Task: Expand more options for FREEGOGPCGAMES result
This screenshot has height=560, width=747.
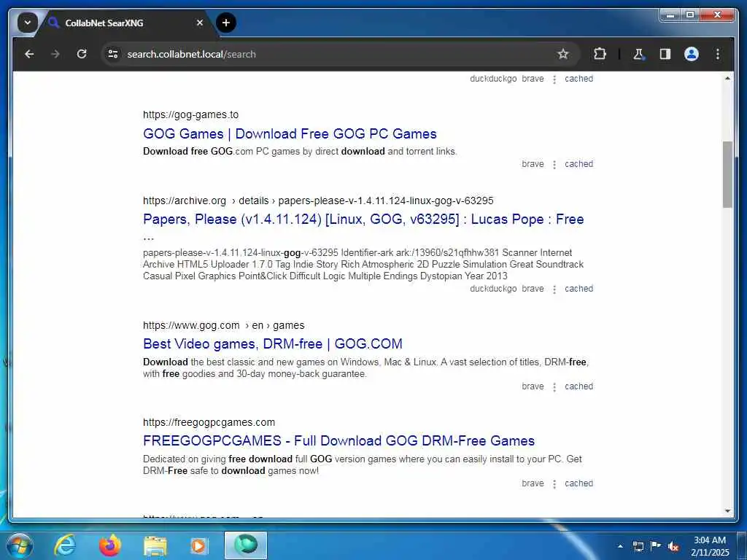Action: (x=554, y=484)
